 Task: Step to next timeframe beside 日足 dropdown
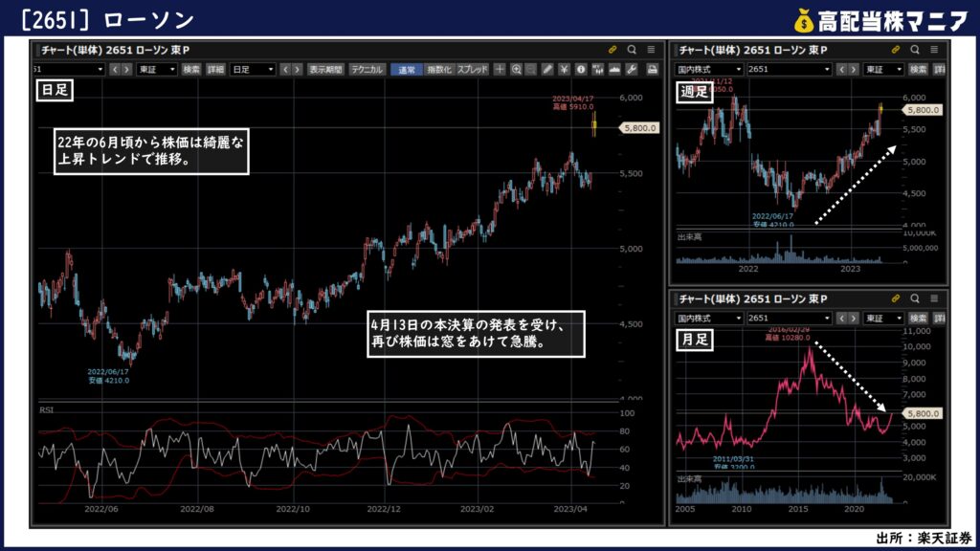pos(298,69)
